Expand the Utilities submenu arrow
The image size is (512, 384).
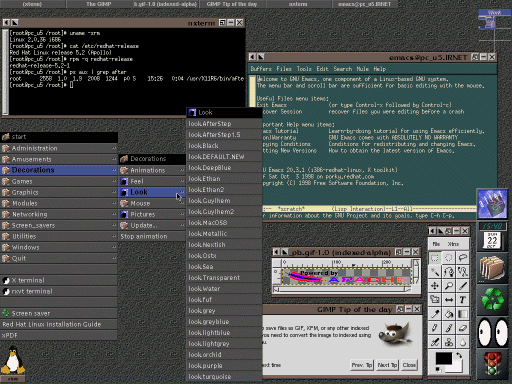tap(114, 236)
